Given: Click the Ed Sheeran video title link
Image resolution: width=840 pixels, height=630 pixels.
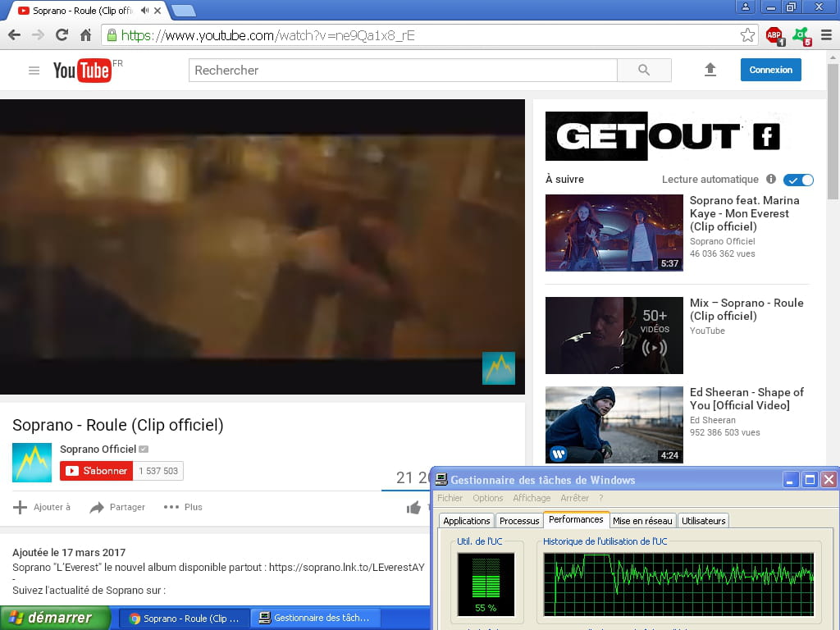Looking at the screenshot, I should pyautogui.click(x=746, y=399).
